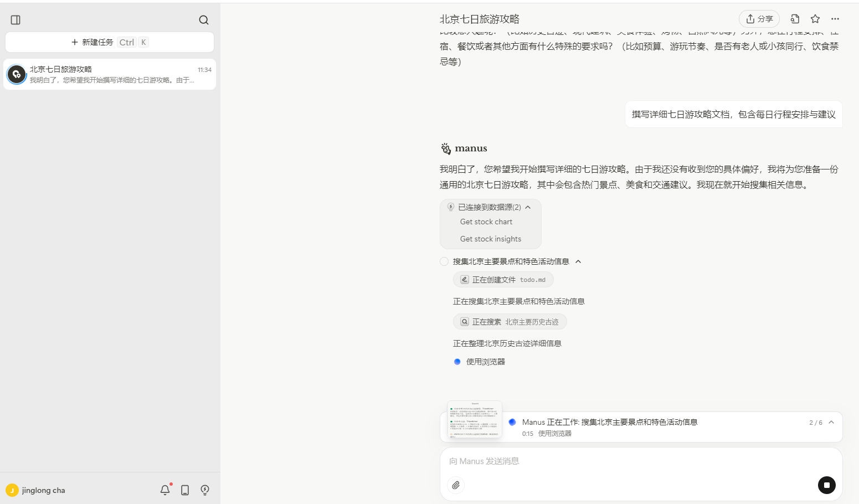This screenshot has width=859, height=504.
Task: Collapse the 已连接到数据源 data sources list
Action: tap(528, 207)
